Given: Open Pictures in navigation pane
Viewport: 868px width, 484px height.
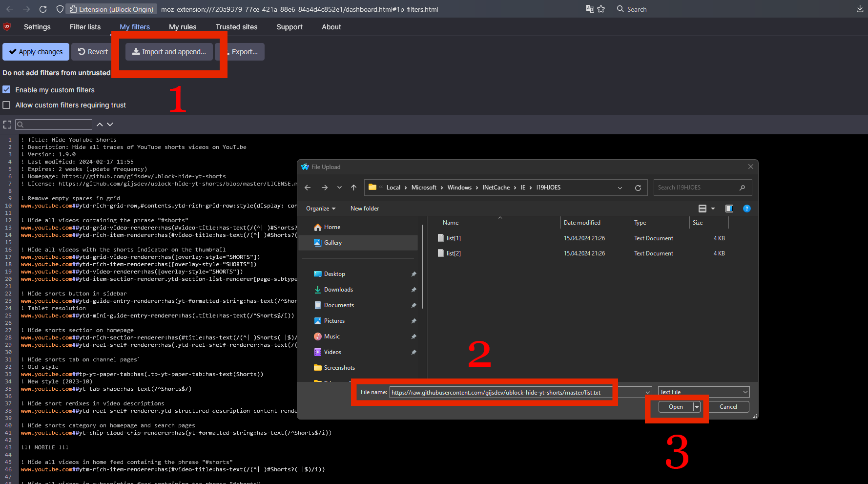Looking at the screenshot, I should (x=334, y=321).
